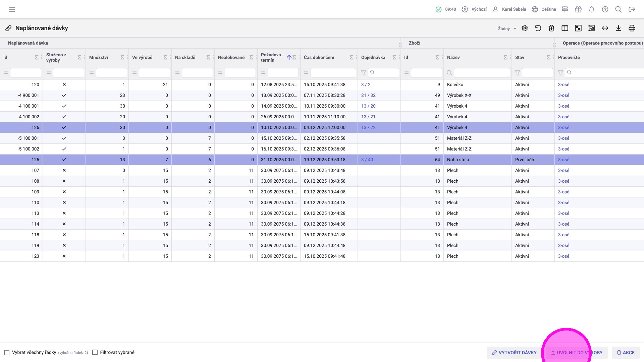The height and width of the screenshot is (362, 644).
Task: Click the Množství column header
Action: tap(99, 58)
